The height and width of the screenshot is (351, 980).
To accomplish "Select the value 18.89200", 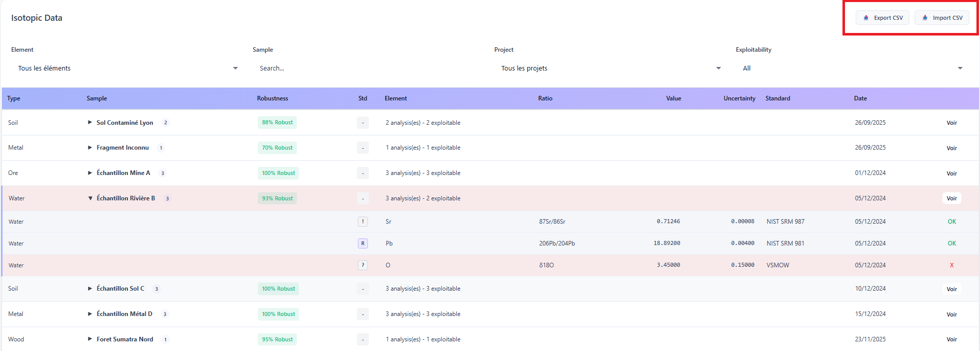I will 667,243.
